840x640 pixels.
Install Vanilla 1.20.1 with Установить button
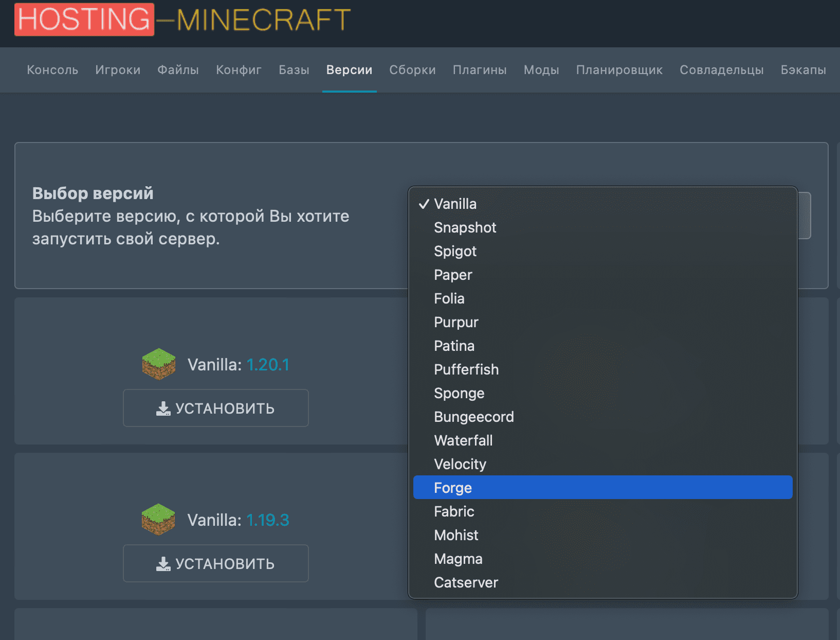coord(216,408)
